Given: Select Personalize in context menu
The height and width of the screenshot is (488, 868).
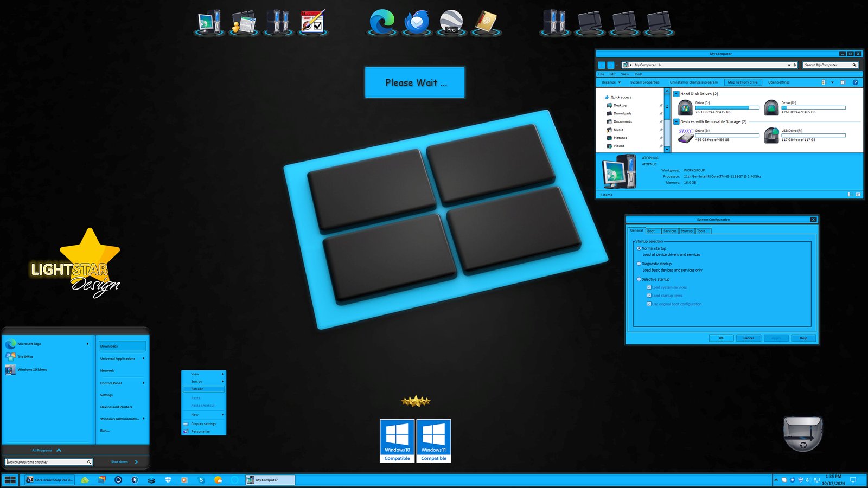Looking at the screenshot, I should coord(203,431).
